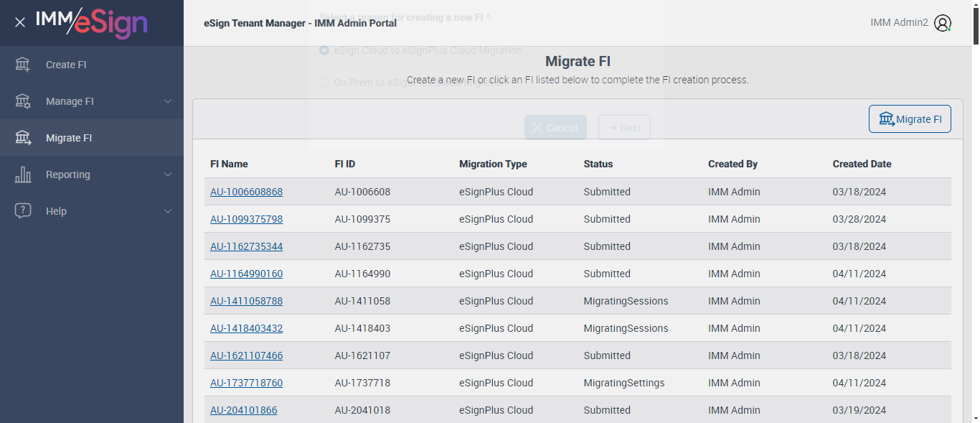Open FI link AU-1737718760

(246, 383)
